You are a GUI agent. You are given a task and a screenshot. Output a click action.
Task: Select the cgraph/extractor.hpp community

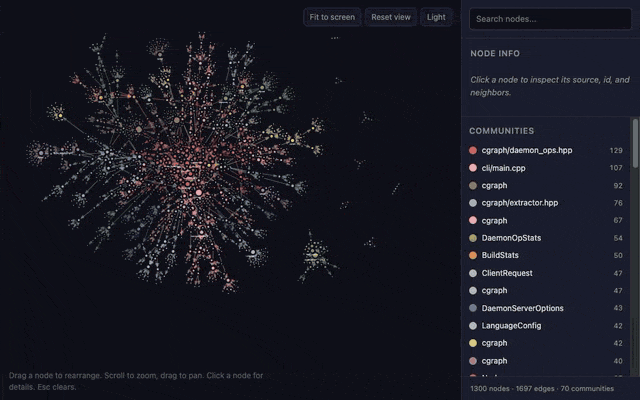pos(546,203)
